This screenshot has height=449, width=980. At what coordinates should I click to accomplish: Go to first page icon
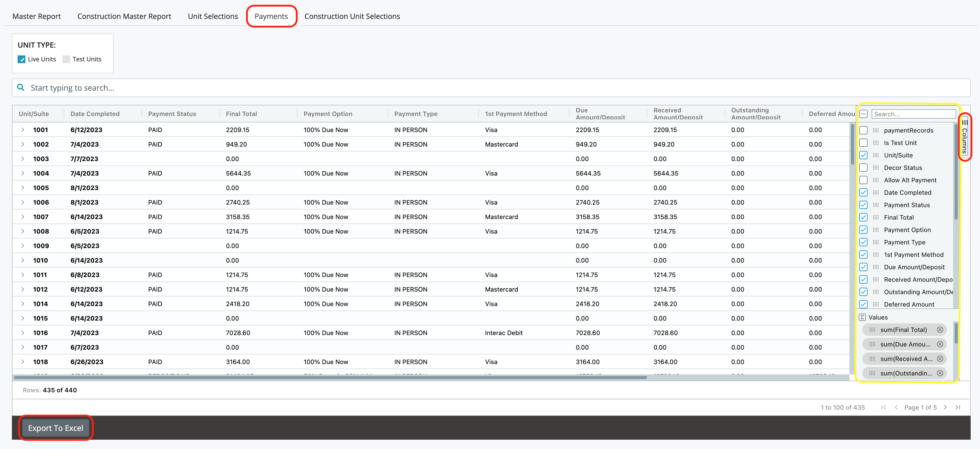(x=883, y=407)
